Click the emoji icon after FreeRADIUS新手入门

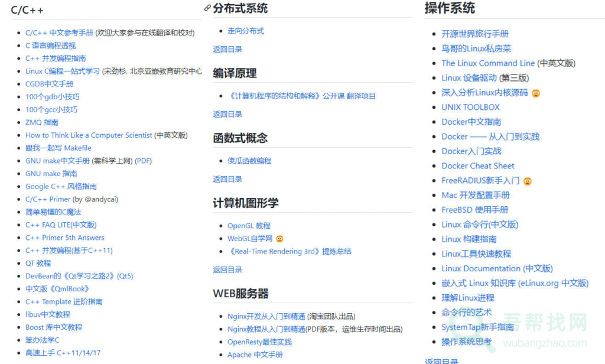pos(527,181)
